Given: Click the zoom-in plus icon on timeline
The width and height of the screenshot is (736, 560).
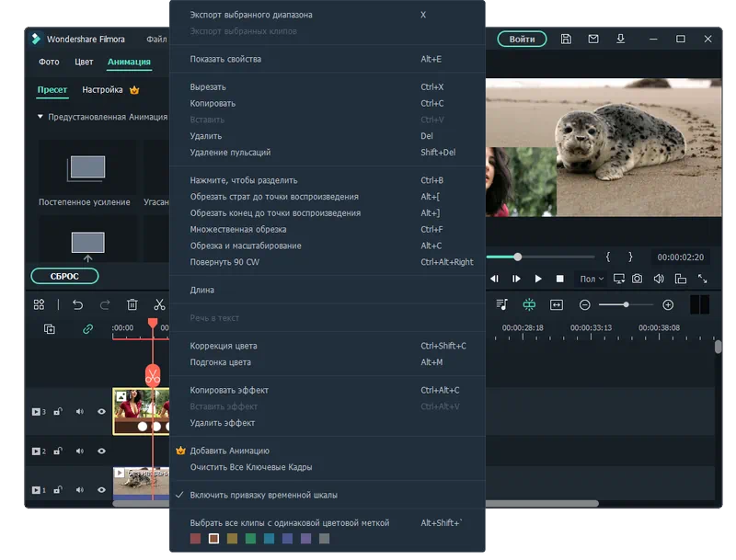Looking at the screenshot, I should coord(668,304).
